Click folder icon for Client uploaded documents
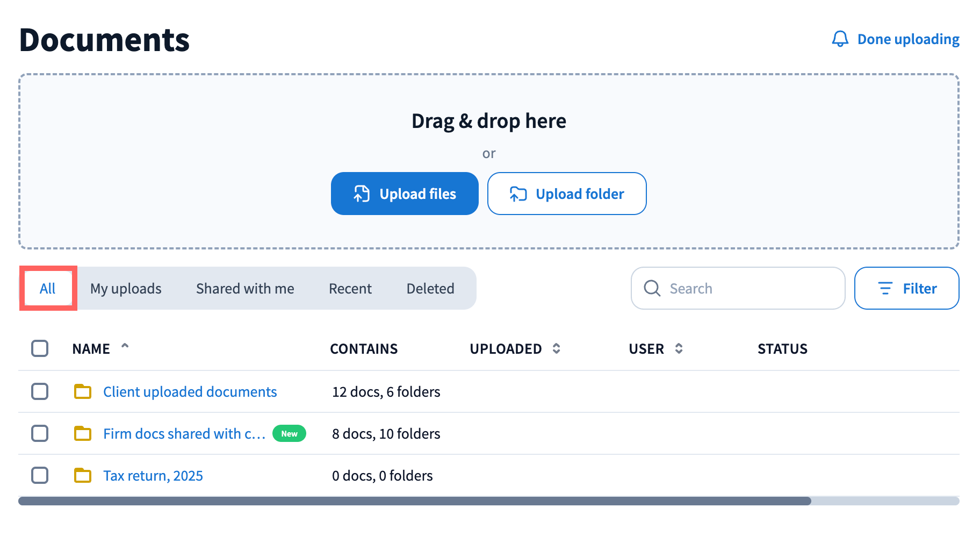This screenshot has height=543, width=980. (x=83, y=391)
